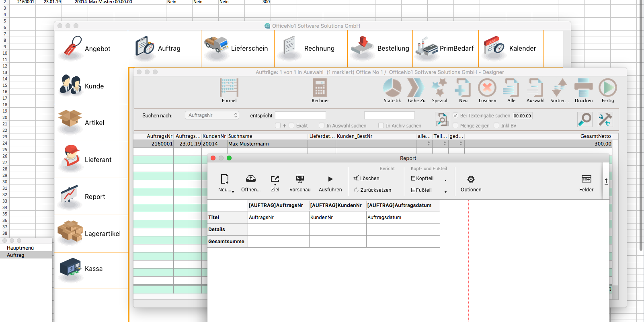
Task: Click the Gehe Zu arrow icon
Action: click(x=416, y=90)
